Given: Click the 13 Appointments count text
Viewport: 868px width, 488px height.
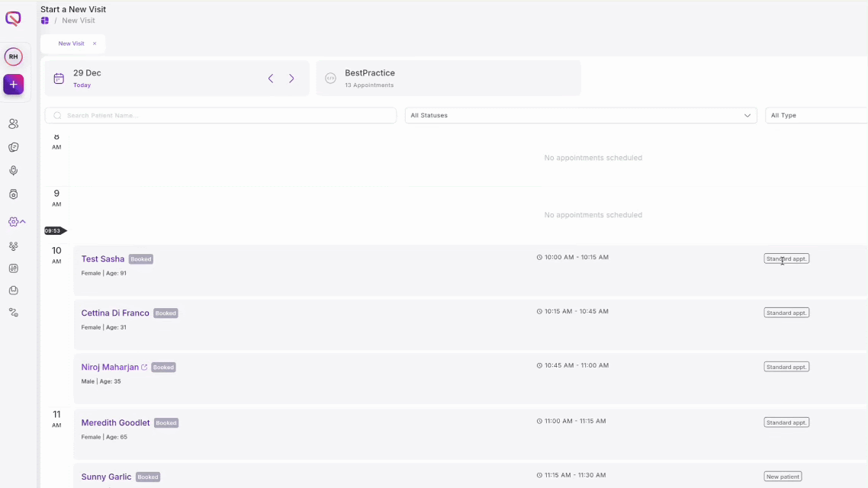Looking at the screenshot, I should pyautogui.click(x=369, y=85).
